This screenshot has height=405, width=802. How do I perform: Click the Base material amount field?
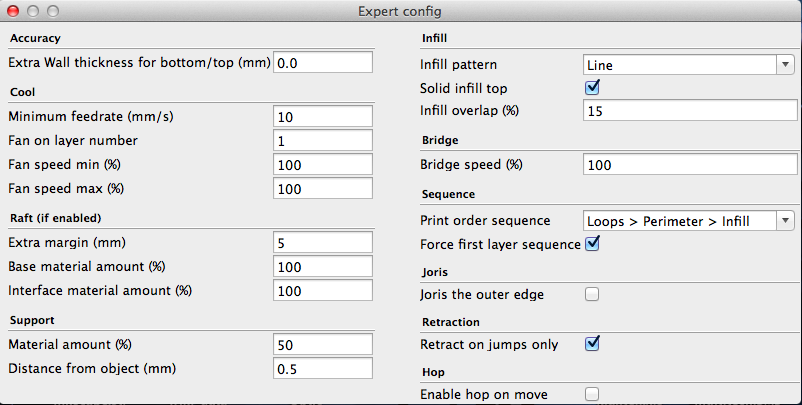click(322, 267)
